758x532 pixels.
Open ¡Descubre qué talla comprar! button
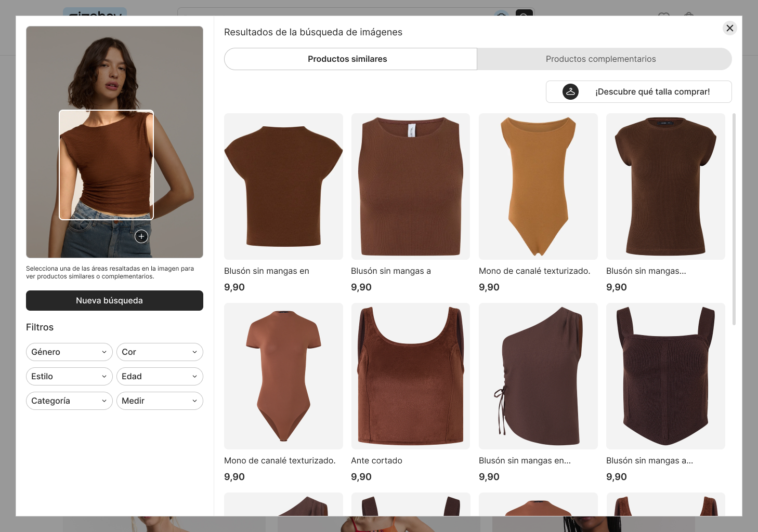click(x=639, y=92)
